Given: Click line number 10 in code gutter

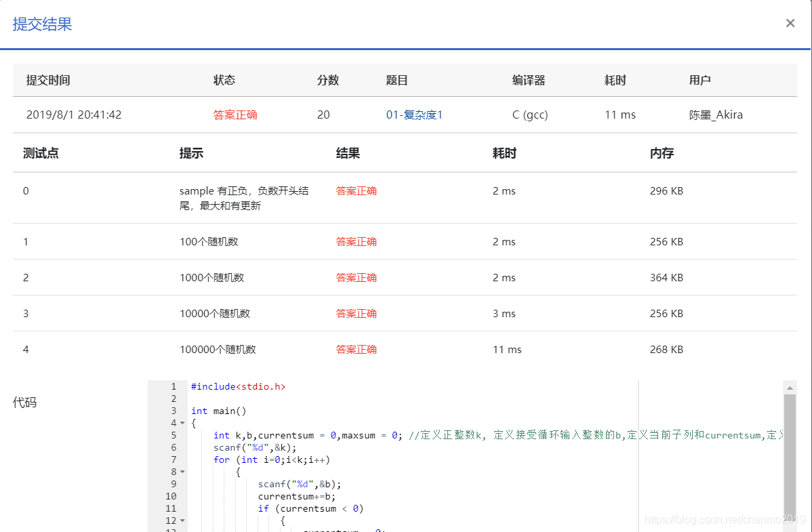Looking at the screenshot, I should click(171, 496).
